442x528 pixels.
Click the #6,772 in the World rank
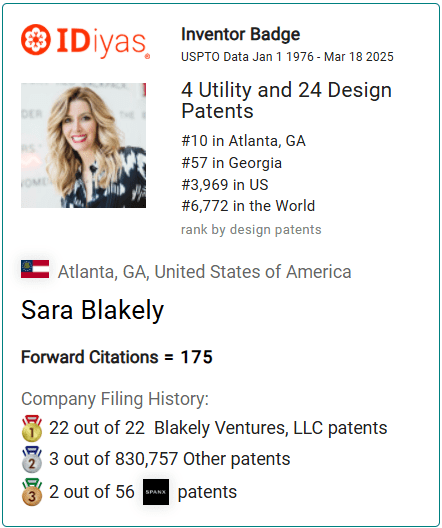tap(248, 206)
